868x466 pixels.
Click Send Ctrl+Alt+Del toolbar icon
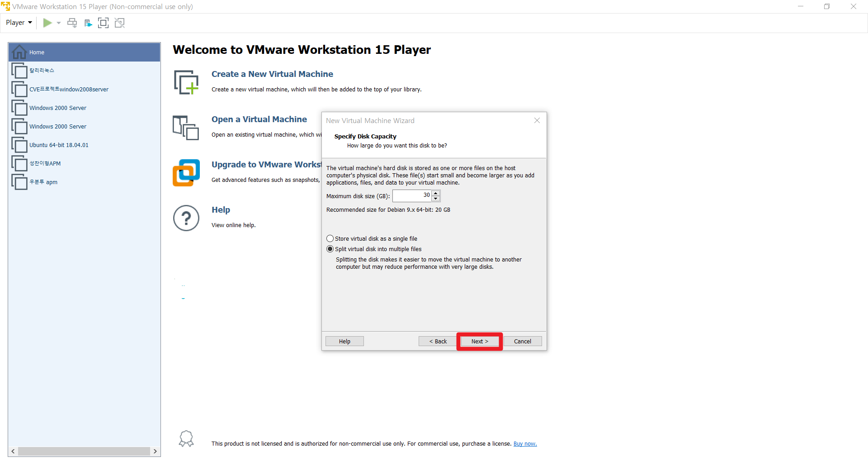72,23
